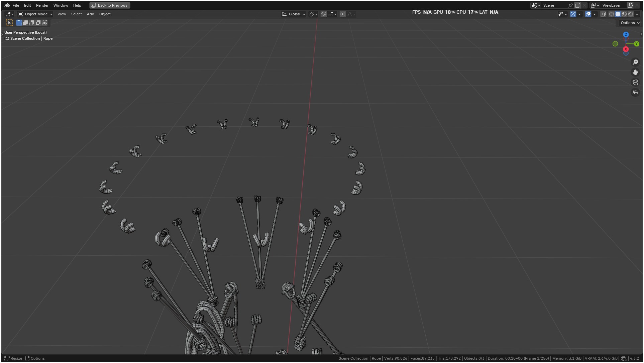Expand the toolbar using the left arrow

click(2, 34)
